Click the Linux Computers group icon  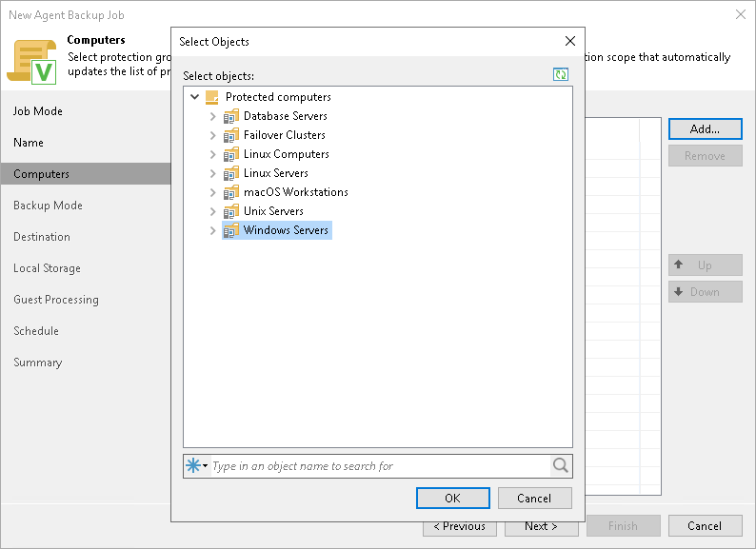click(231, 154)
